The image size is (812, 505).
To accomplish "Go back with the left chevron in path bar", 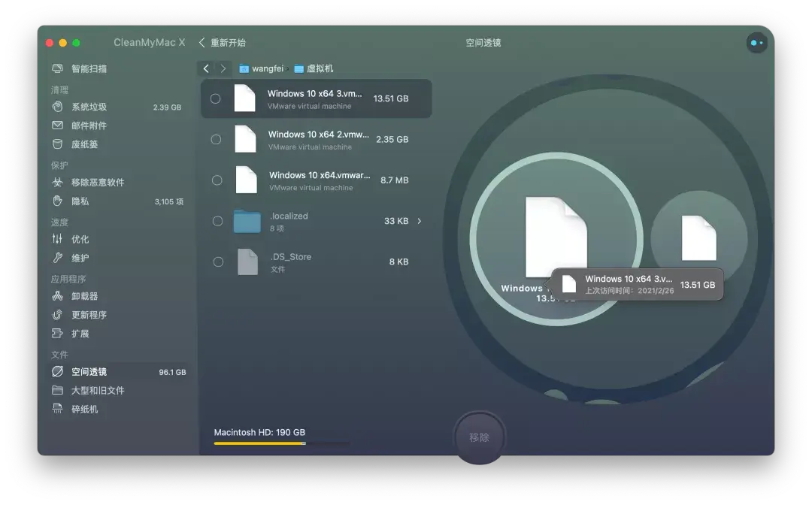I will pos(206,68).
